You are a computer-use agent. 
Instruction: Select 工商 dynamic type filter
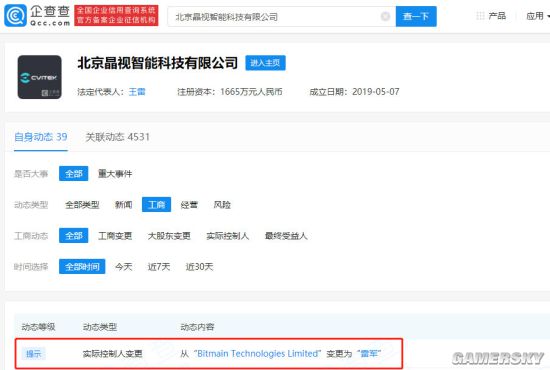(156, 205)
